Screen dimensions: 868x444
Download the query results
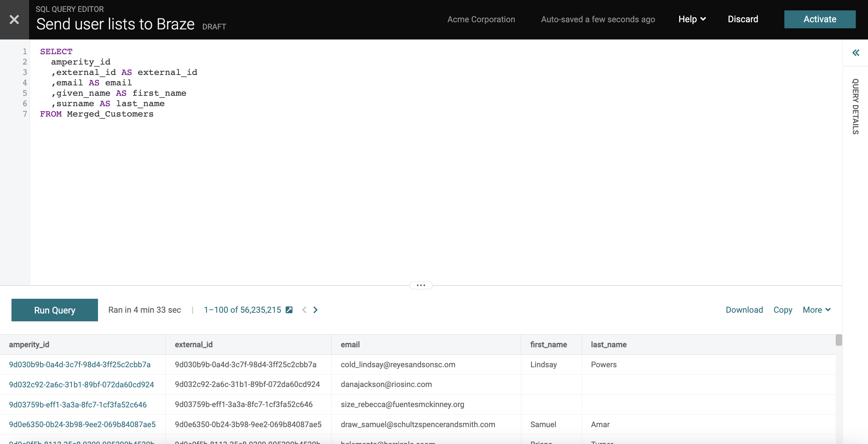pos(744,310)
